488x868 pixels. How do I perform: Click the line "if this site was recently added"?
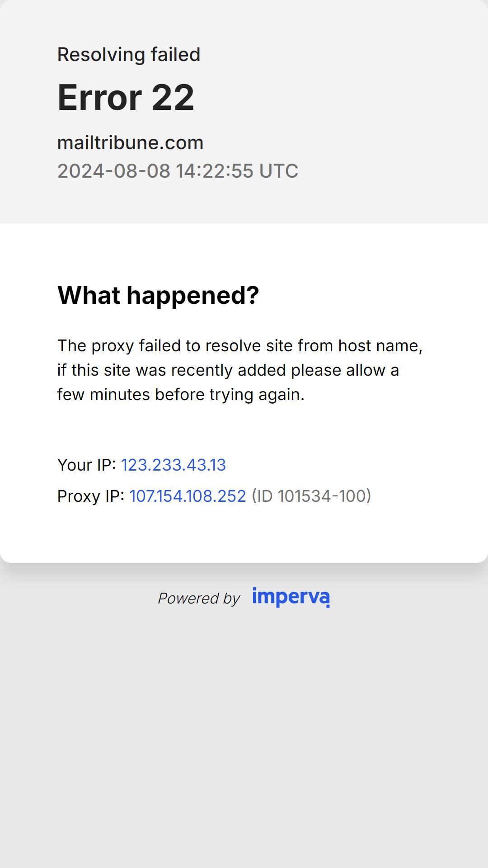228,370
